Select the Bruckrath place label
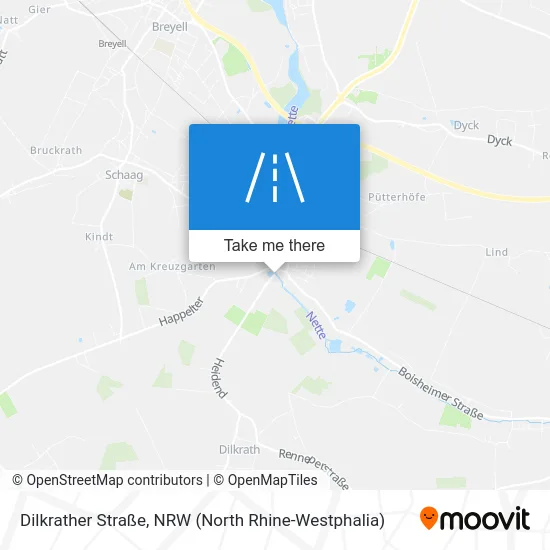Screen dimensions: 550x550 56,150
